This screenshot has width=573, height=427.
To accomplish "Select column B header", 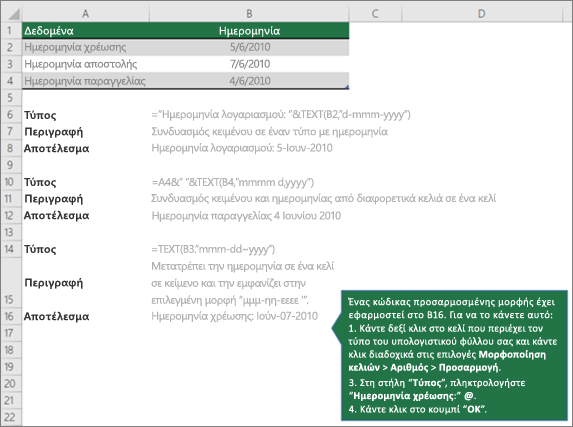I will 249,14.
